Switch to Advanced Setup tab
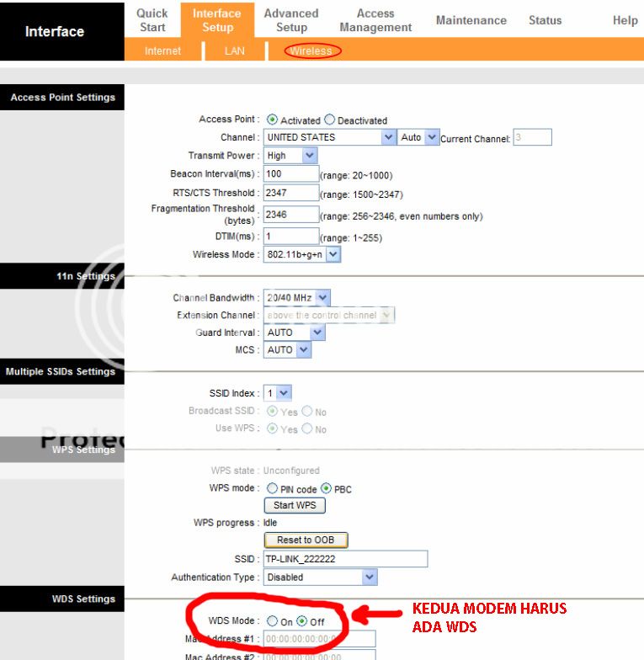 tap(290, 20)
